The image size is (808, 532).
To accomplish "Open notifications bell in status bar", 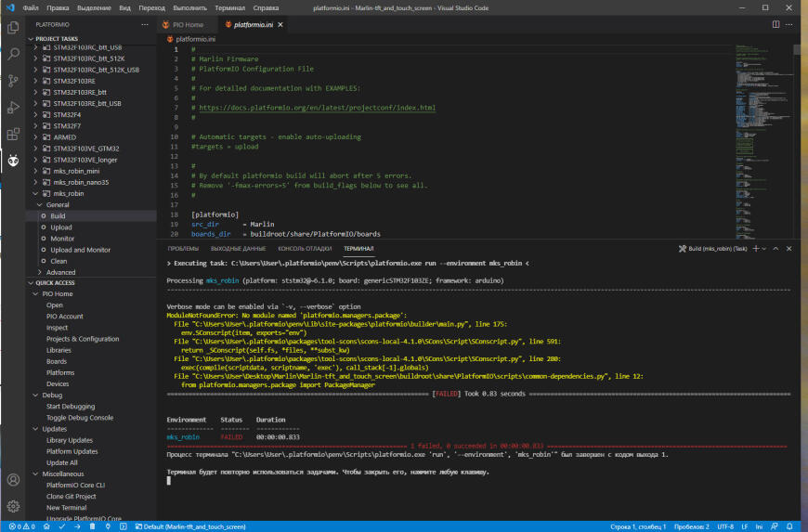I will pyautogui.click(x=789, y=526).
